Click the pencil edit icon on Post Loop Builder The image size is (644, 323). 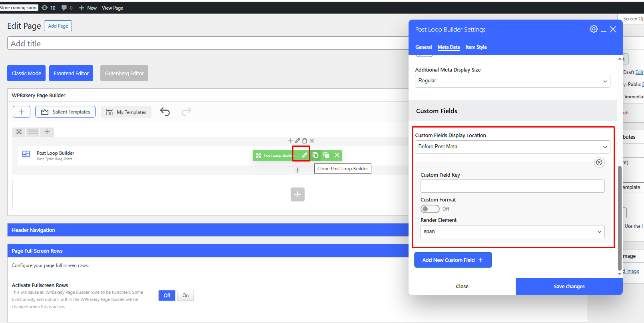[304, 155]
